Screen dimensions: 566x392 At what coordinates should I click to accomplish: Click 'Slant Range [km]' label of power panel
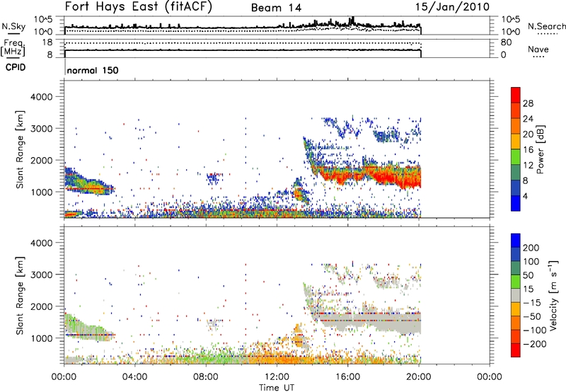pos(20,149)
